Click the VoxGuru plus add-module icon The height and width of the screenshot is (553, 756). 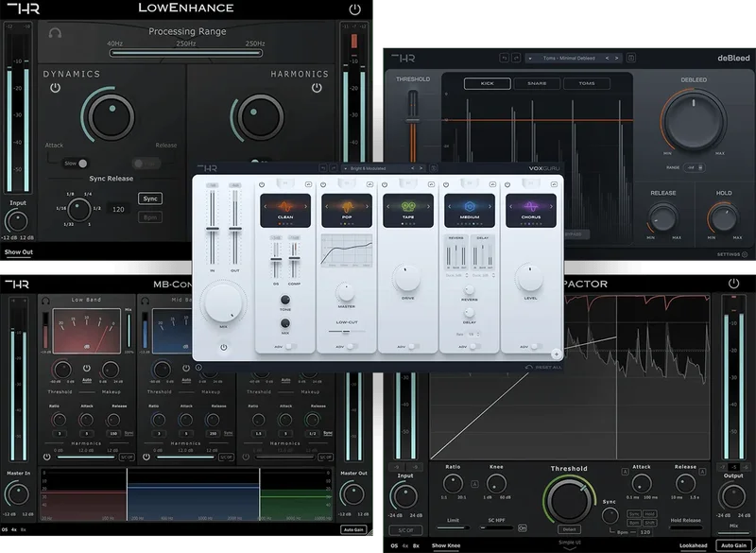pos(556,354)
